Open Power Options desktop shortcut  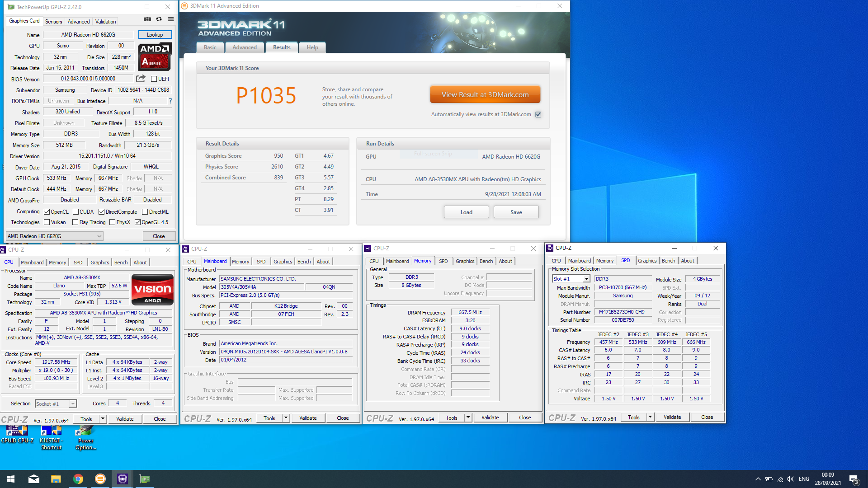85,437
